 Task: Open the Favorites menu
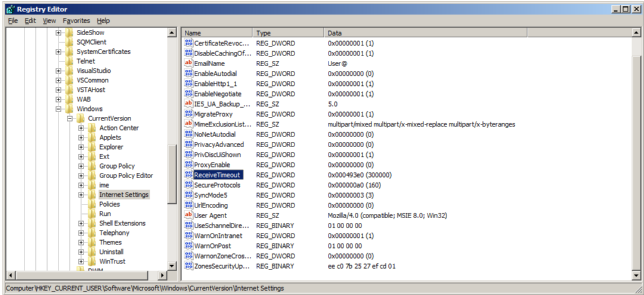[76, 20]
